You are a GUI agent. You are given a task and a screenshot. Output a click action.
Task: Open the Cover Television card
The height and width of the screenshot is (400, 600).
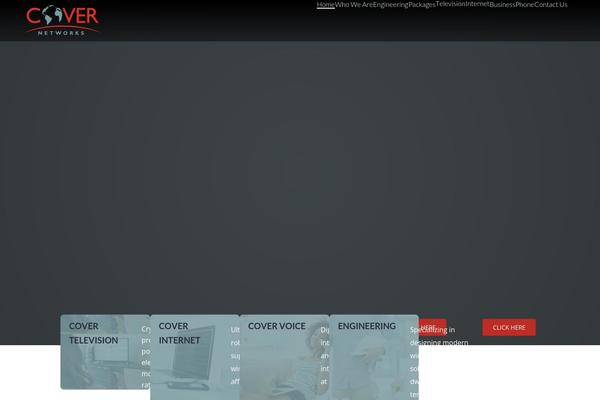pos(105,352)
